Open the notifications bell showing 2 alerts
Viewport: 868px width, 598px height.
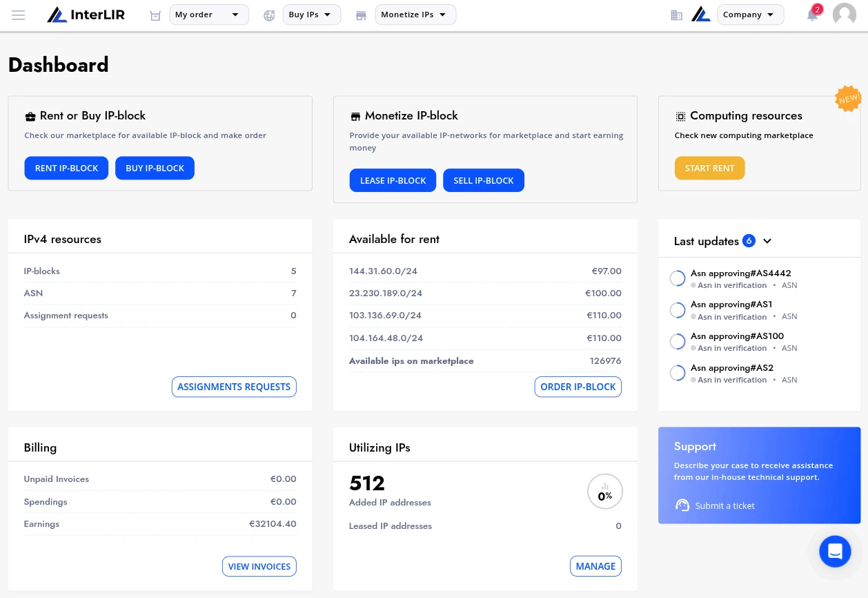[812, 15]
